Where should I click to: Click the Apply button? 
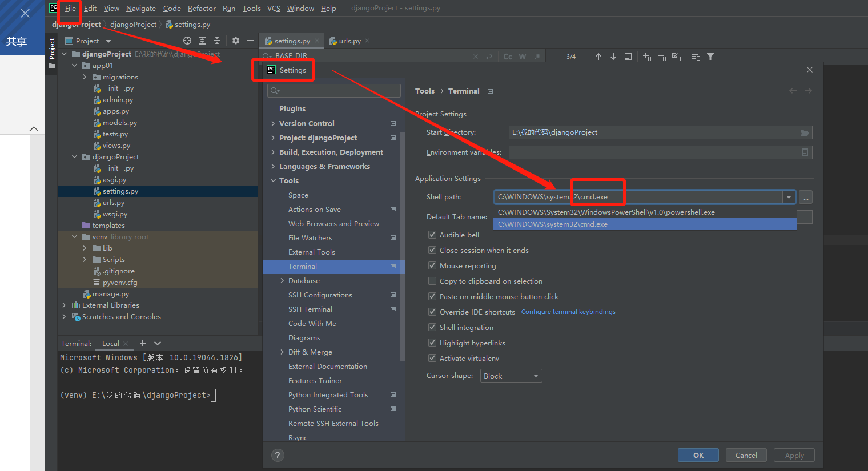[x=794, y=455]
